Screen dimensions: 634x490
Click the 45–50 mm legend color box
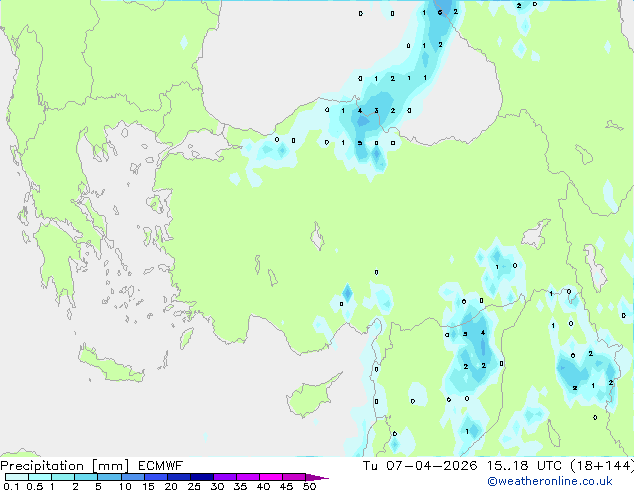point(294,477)
